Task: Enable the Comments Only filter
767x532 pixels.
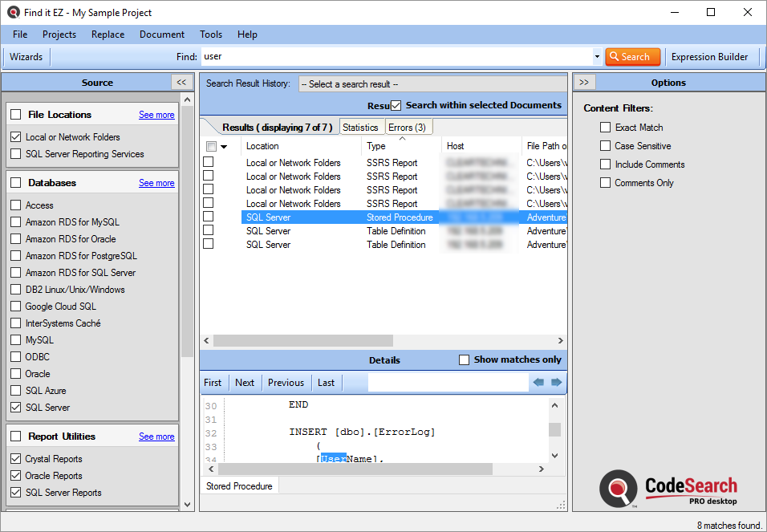Action: pyautogui.click(x=605, y=183)
